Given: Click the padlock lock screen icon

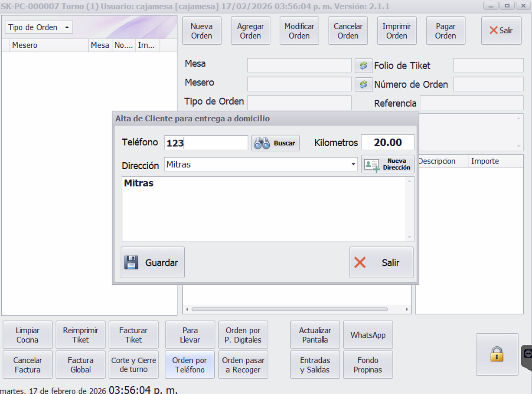Looking at the screenshot, I should (x=497, y=354).
